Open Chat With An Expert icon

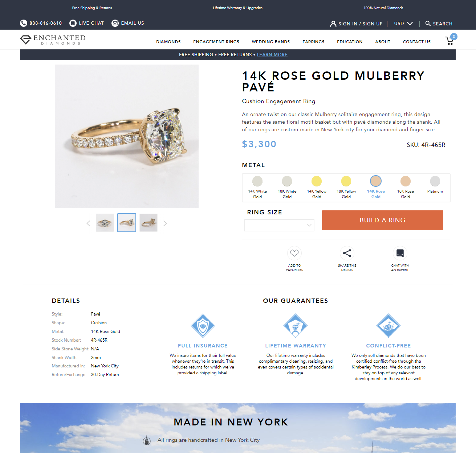coord(400,253)
